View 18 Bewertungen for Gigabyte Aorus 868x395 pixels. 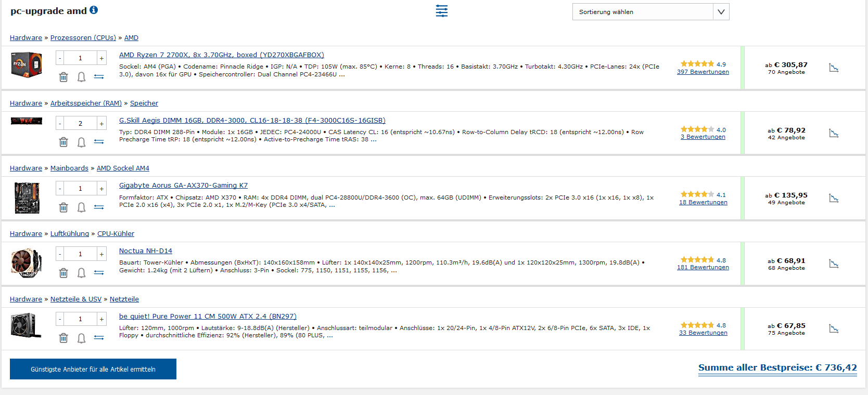pyautogui.click(x=703, y=202)
